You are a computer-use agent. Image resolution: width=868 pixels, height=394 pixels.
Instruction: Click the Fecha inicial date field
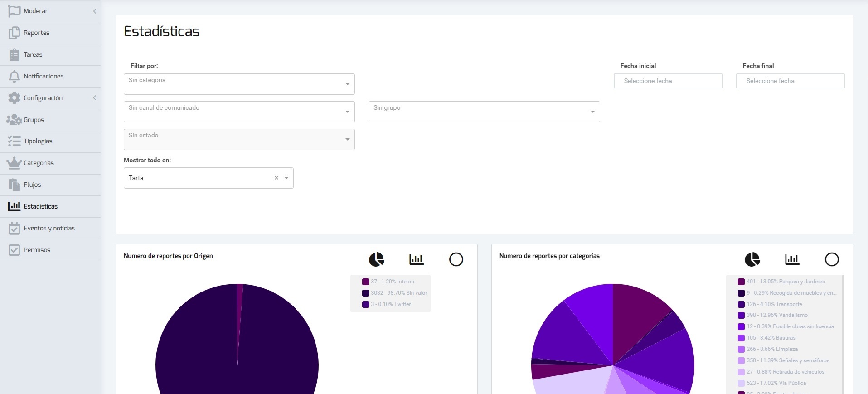click(x=668, y=81)
